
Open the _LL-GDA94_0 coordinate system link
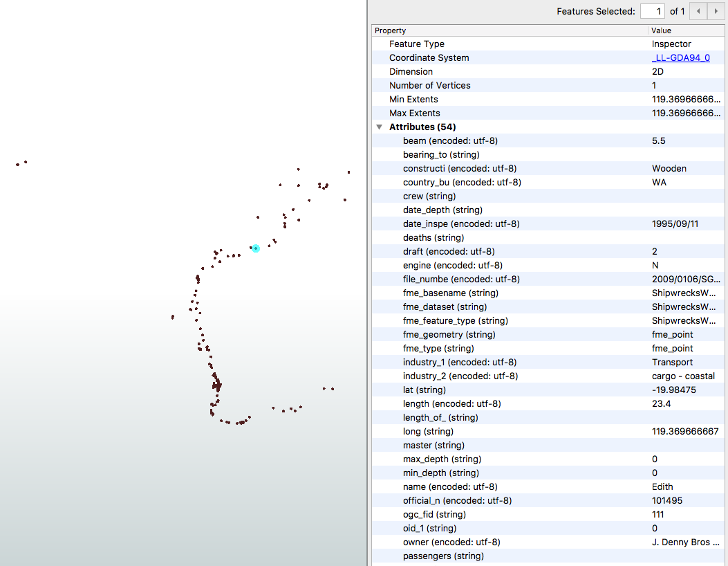pos(680,58)
